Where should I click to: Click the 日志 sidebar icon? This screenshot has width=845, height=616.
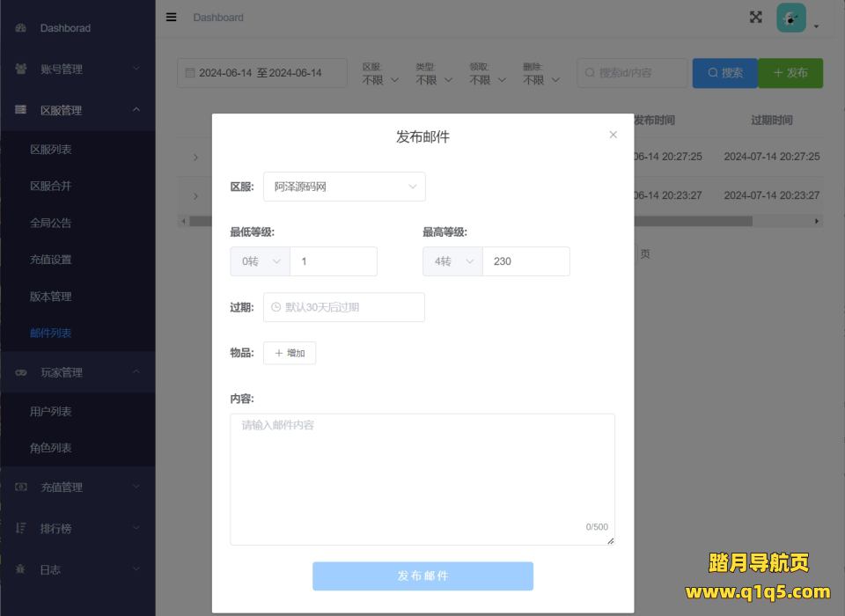click(x=21, y=569)
